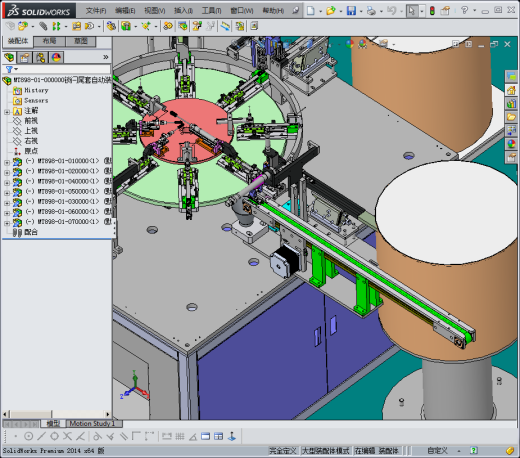520x458 pixels.
Task: Select the 前视 plane in tree
Action: (31, 121)
